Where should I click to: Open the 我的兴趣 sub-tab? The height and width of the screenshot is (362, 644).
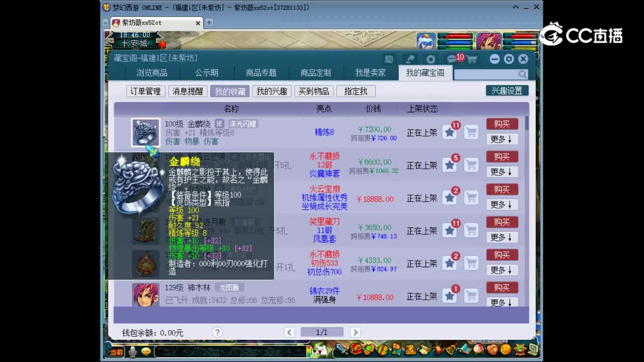tap(272, 91)
